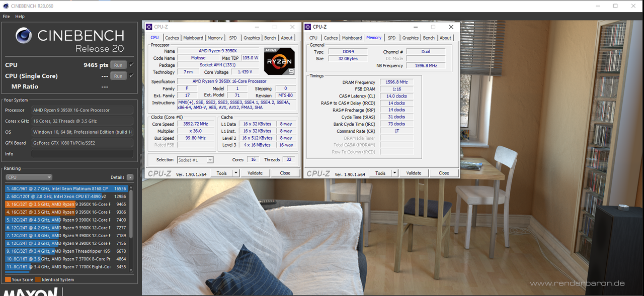Click the AMD Ryzen 9 logo image
This screenshot has height=296, width=644.
coord(279,61)
